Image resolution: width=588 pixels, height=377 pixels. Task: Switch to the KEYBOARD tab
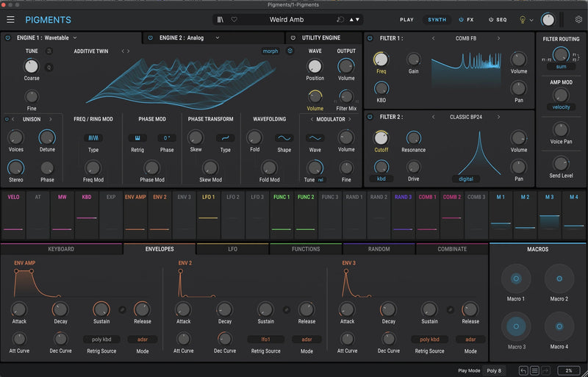[61, 249]
